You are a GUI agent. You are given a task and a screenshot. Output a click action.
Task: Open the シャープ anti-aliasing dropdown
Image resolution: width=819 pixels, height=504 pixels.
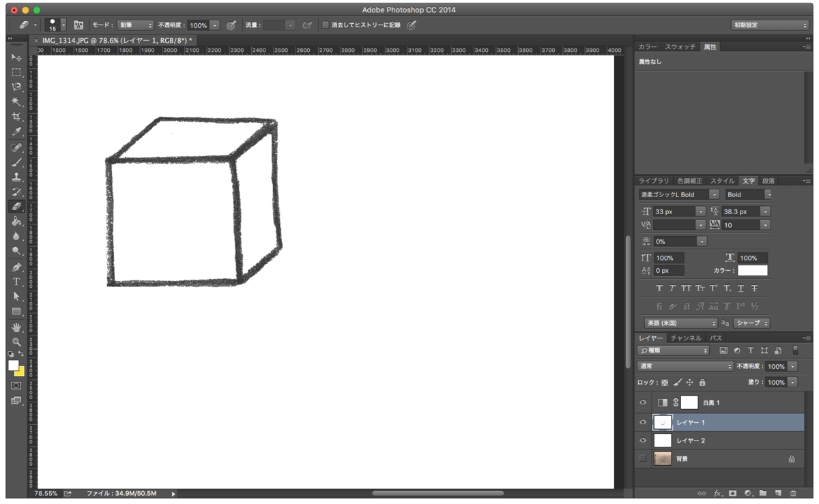click(x=751, y=323)
